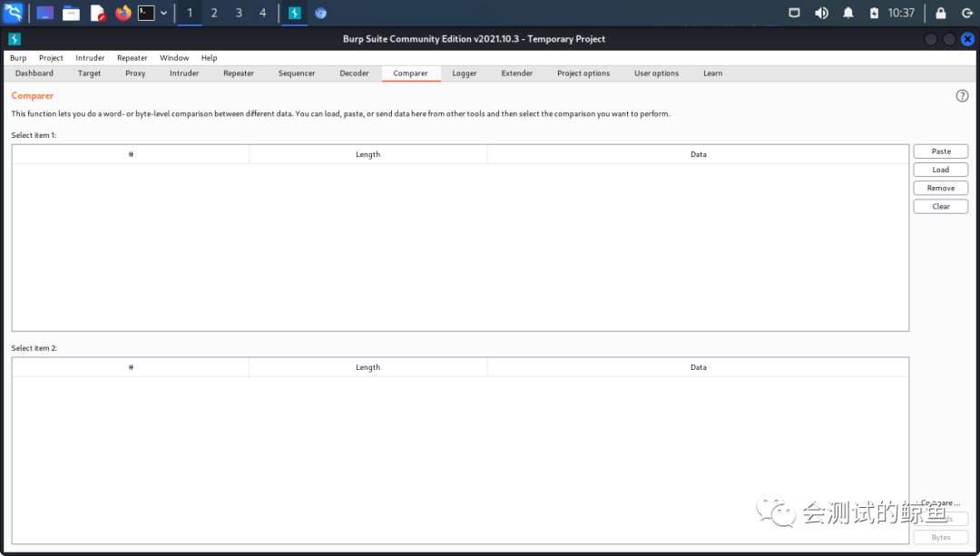Open the Intruder menu in the menu bar
Screen dimensions: 980x556
click(90, 57)
